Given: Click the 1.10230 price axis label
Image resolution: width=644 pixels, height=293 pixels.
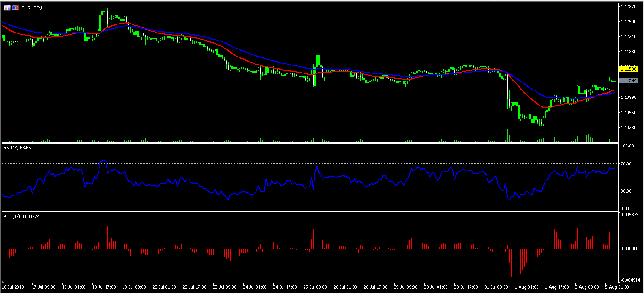Looking at the screenshot, I should pos(629,127).
